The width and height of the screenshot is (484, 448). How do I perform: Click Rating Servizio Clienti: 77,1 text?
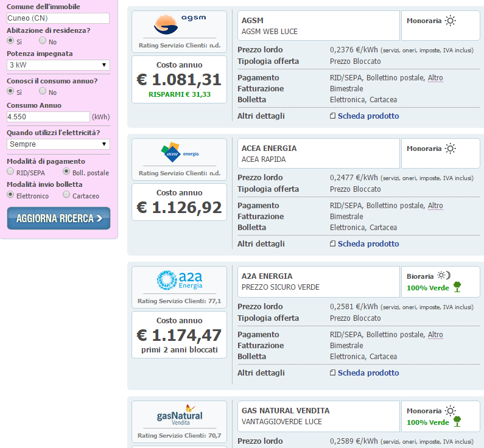(x=180, y=301)
